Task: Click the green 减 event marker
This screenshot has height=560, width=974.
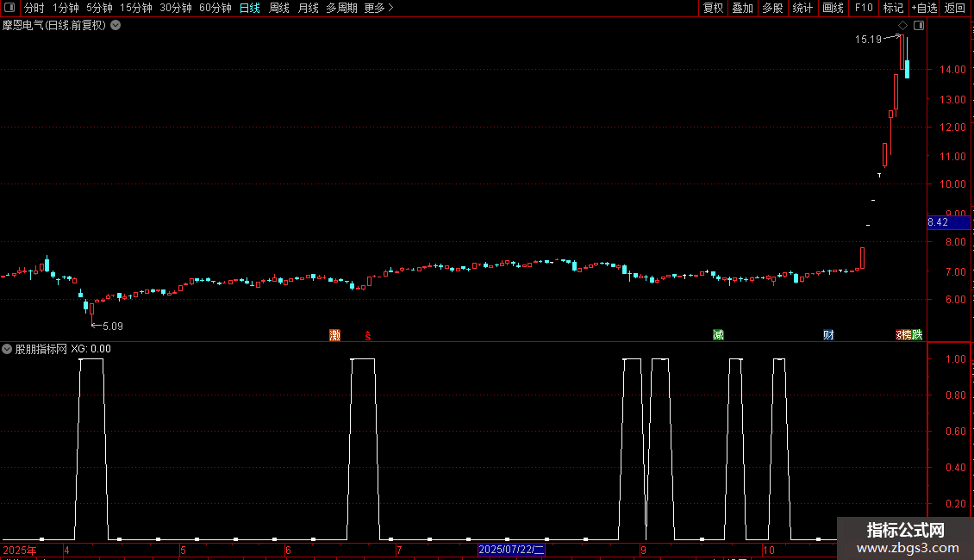Action: coord(719,335)
